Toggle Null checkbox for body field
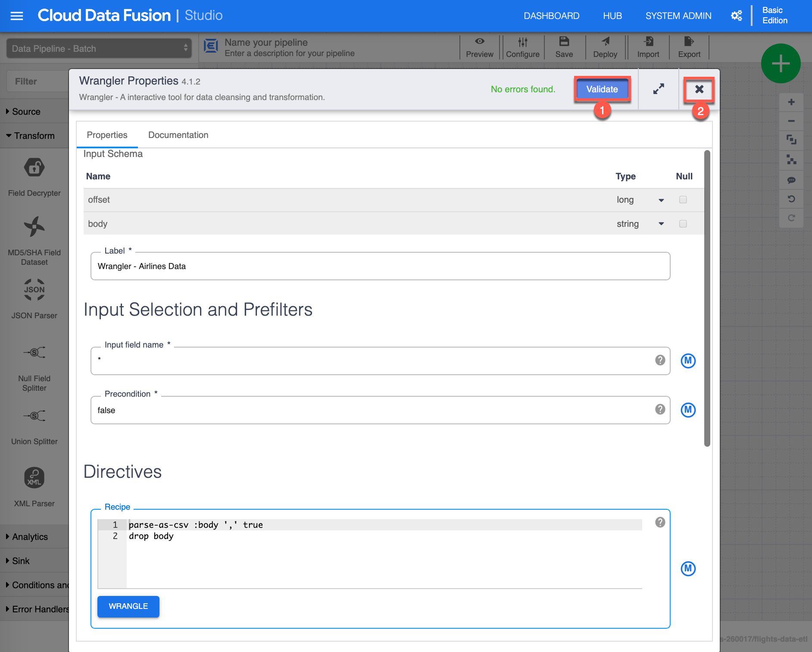 (x=683, y=224)
